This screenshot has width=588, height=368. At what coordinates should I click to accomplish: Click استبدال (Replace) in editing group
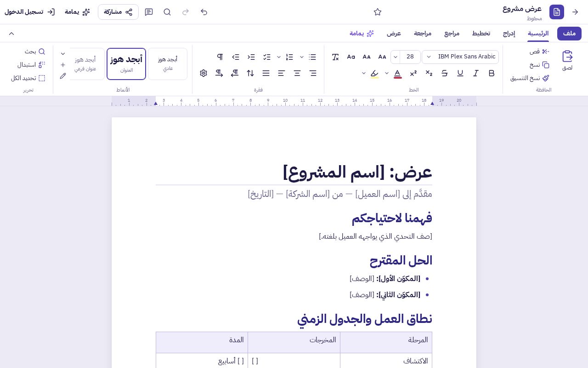coord(31,65)
